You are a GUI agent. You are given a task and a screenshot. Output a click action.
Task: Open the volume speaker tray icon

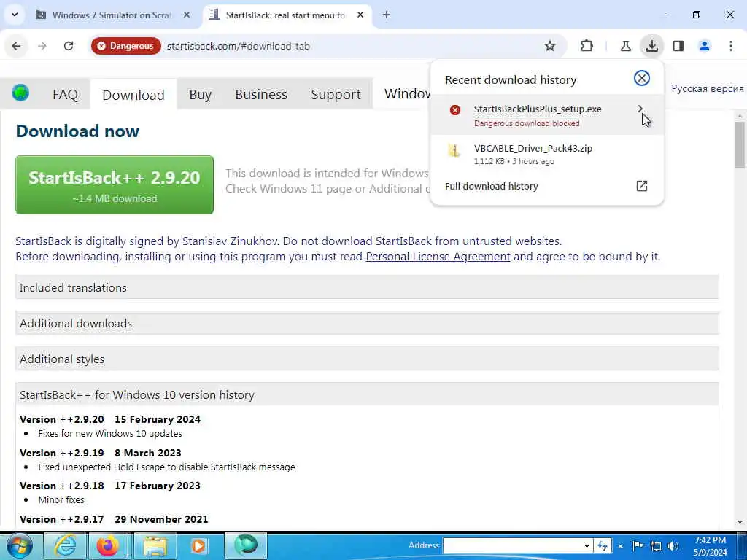point(673,546)
